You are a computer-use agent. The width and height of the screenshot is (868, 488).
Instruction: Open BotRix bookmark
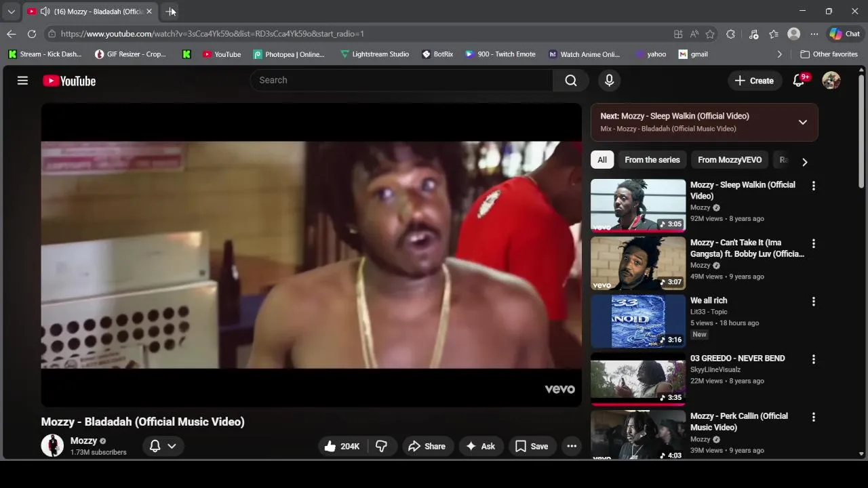[437, 54]
